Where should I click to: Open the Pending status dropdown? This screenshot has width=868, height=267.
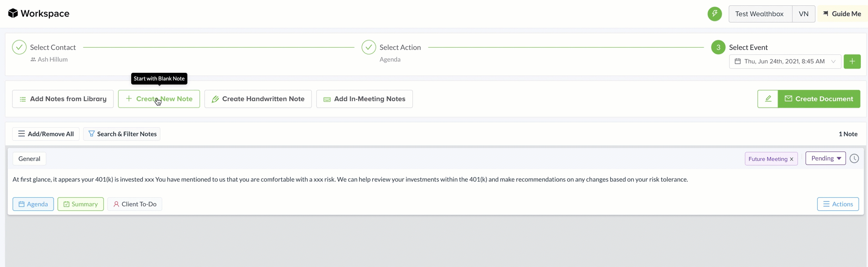[x=825, y=158]
